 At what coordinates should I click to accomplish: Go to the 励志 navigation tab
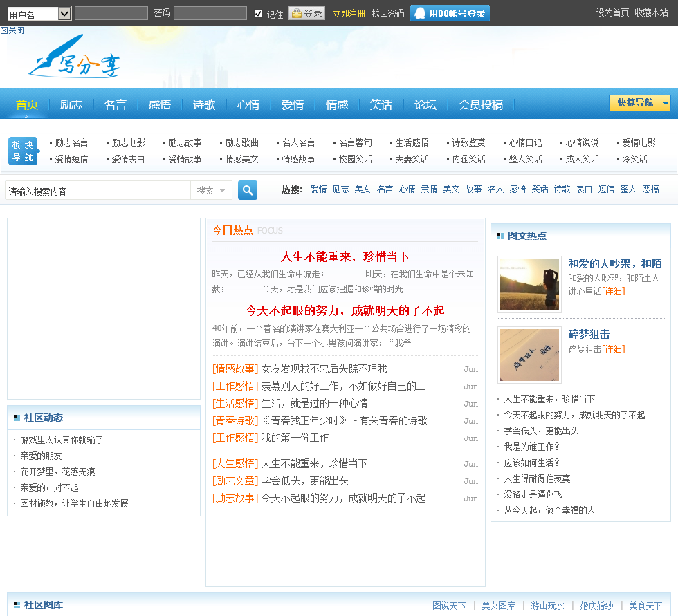click(71, 104)
